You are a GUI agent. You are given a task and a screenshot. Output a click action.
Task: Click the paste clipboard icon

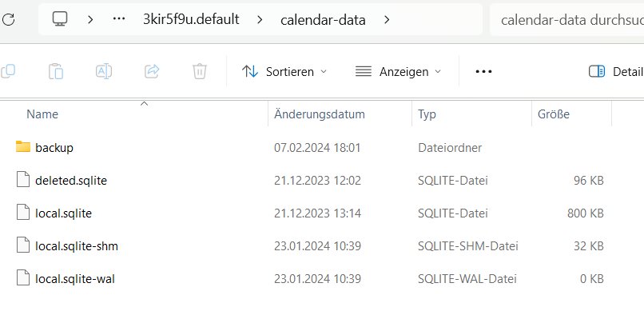56,71
